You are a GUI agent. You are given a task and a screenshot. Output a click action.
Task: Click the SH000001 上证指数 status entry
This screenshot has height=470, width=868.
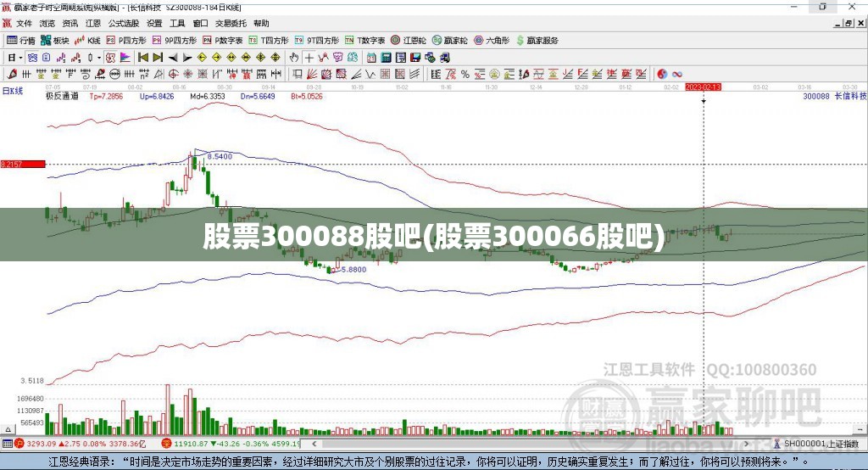[x=816, y=444]
